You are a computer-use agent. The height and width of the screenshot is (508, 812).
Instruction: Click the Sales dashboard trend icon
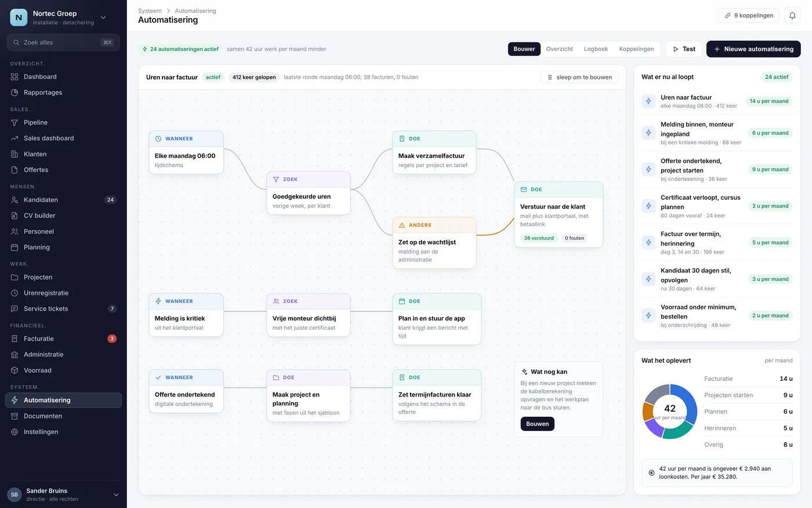pyautogui.click(x=14, y=138)
